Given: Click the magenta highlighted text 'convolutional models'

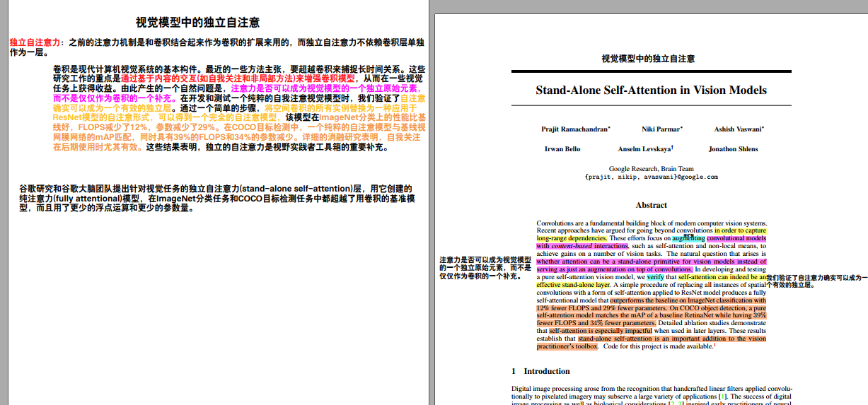Looking at the screenshot, I should pos(736,238).
